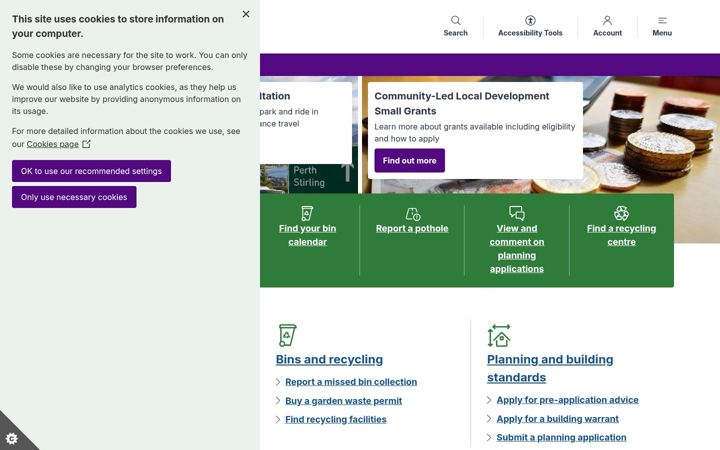Open Report a missed bin collection
This screenshot has width=720, height=450.
[351, 382]
